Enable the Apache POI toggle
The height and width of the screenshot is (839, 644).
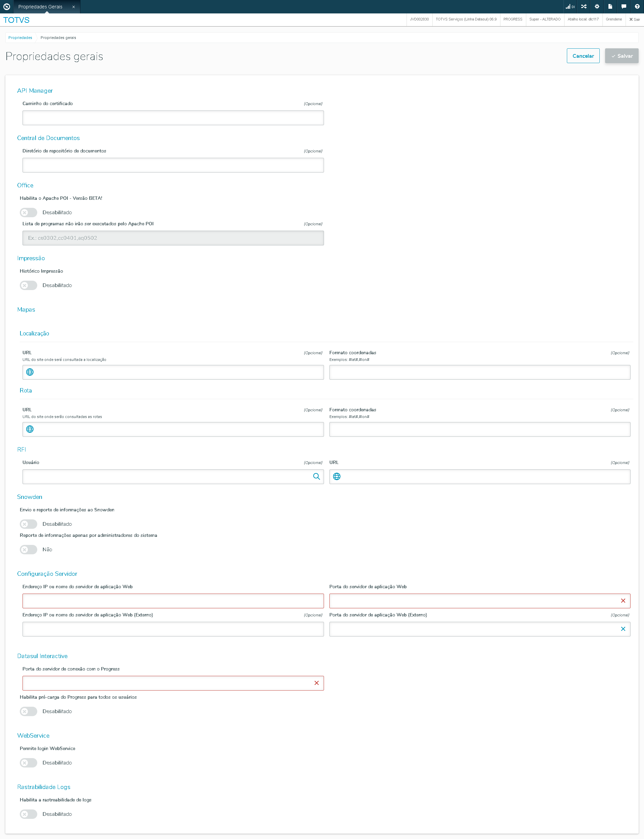pos(29,213)
